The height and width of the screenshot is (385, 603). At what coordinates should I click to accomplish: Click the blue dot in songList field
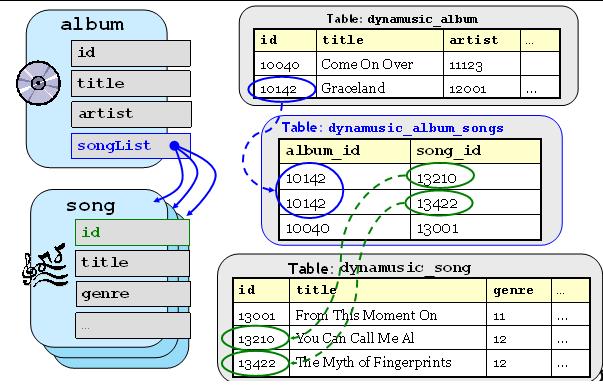pyautogui.click(x=174, y=146)
